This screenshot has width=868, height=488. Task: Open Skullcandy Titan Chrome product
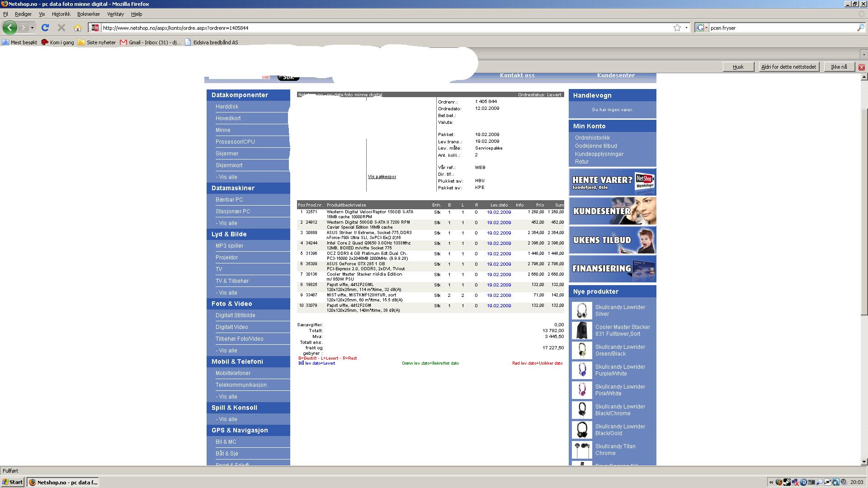(615, 450)
